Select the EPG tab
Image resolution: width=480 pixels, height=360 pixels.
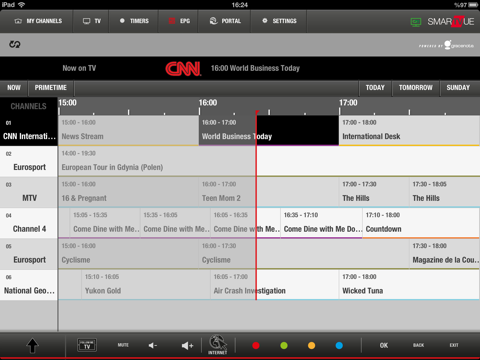(x=178, y=21)
